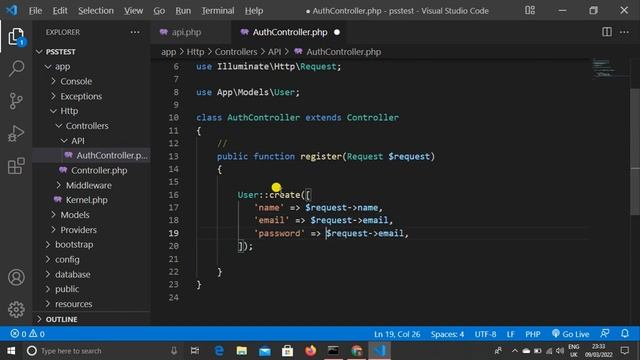Change indentation via Spaces: 4
The height and width of the screenshot is (360, 640).
(447, 334)
